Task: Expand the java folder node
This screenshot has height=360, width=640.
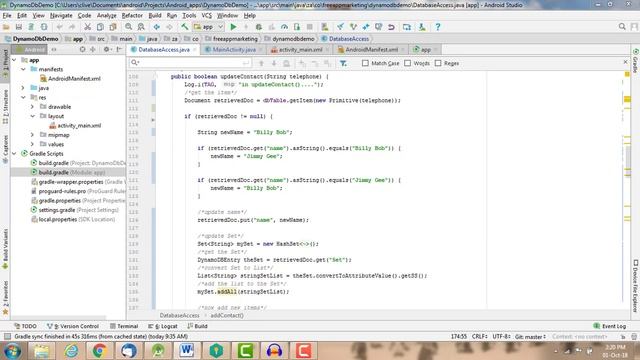Action: (23, 88)
